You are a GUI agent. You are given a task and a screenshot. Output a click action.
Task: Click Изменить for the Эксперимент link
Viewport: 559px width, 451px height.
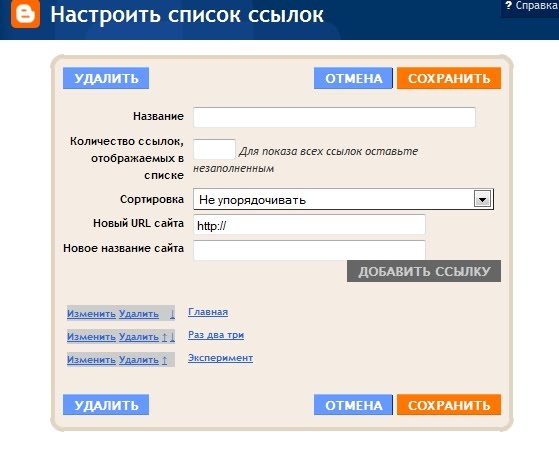[x=91, y=360]
